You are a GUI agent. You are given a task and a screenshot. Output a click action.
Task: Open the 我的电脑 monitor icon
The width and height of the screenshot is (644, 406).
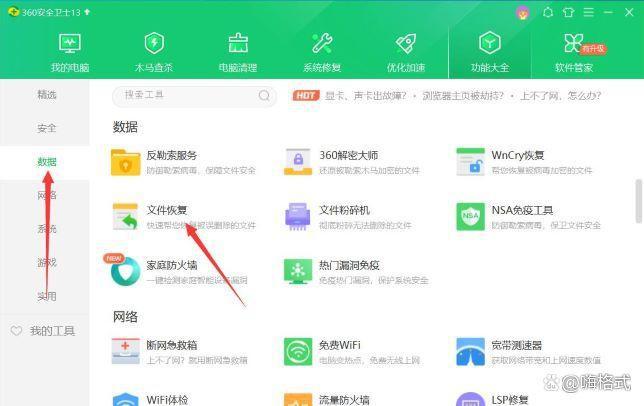point(69,43)
